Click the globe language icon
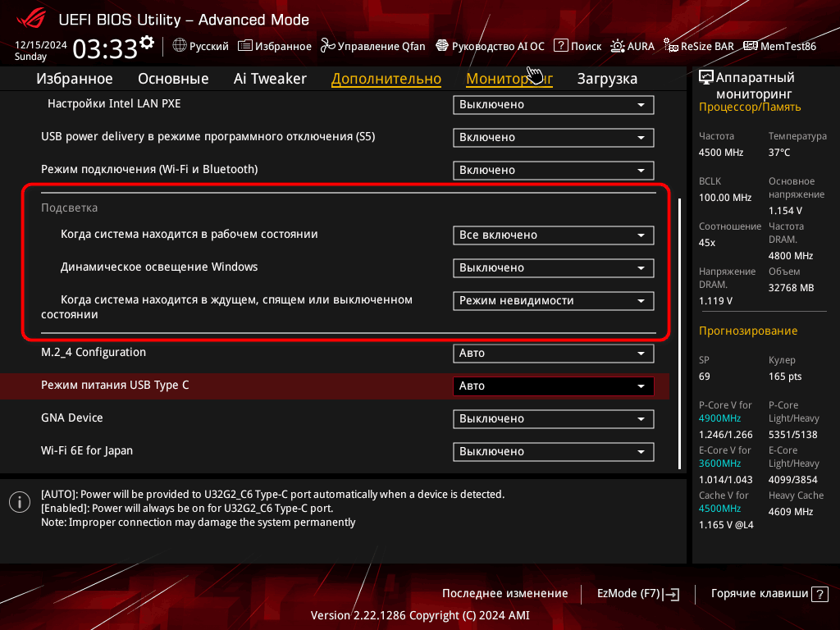The width and height of the screenshot is (840, 630). (x=180, y=46)
